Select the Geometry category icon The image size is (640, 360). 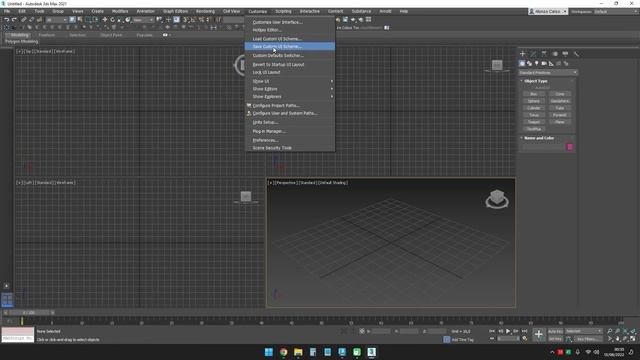tap(522, 63)
